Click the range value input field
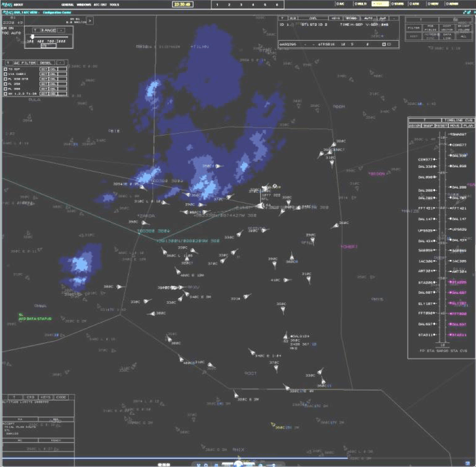The width and height of the screenshot is (476, 467). 49,46
